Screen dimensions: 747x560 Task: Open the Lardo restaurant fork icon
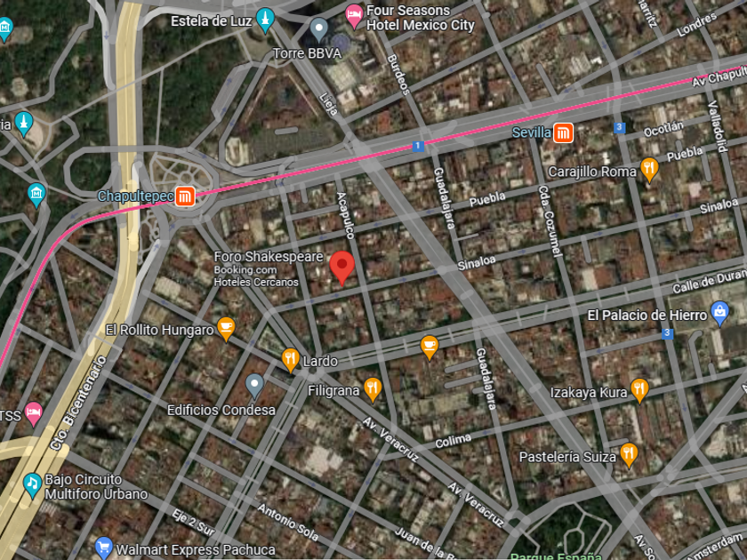(290, 360)
